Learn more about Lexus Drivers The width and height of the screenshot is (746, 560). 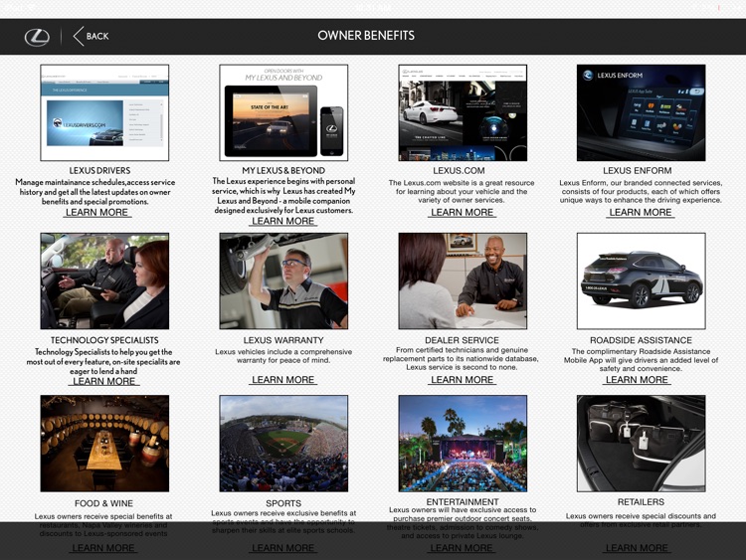click(97, 213)
